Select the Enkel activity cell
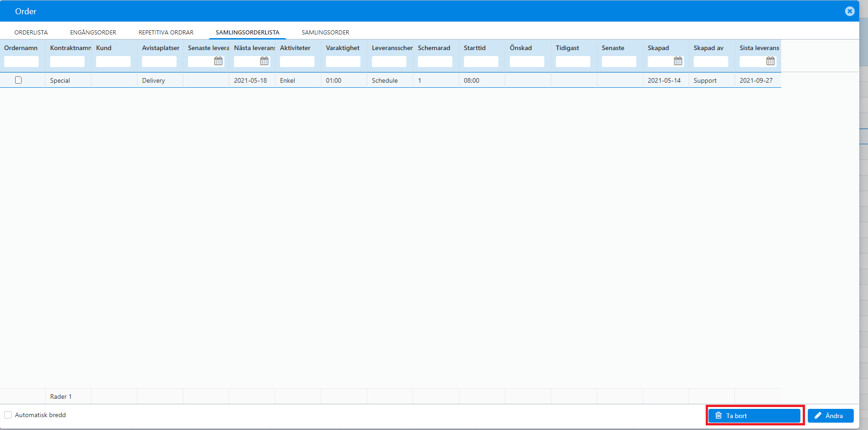 pos(298,80)
